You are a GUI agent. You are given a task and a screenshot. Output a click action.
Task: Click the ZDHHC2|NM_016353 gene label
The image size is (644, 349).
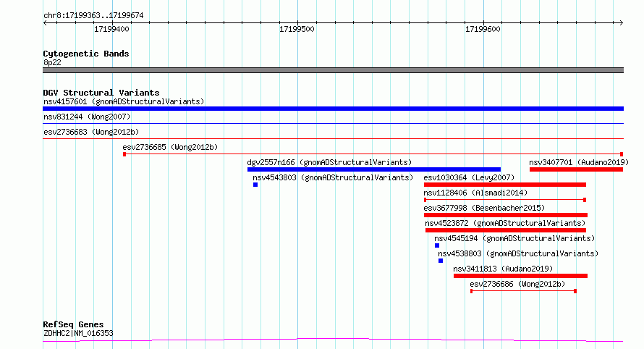(x=78, y=333)
